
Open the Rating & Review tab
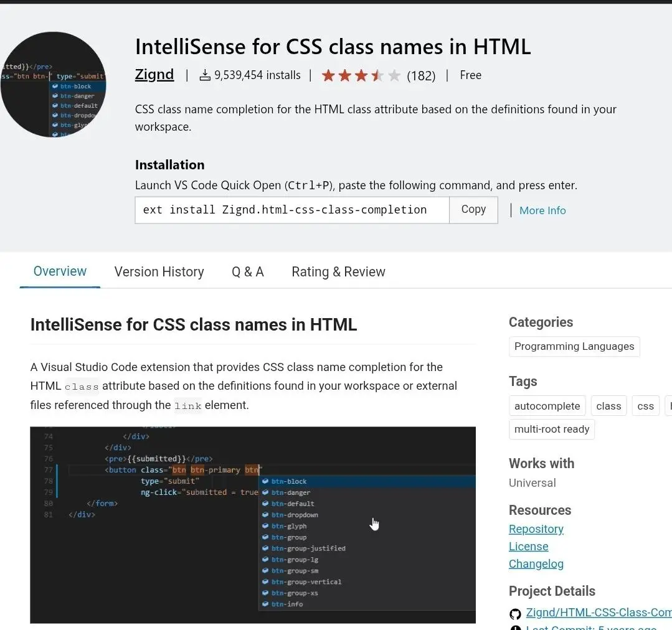(x=338, y=271)
